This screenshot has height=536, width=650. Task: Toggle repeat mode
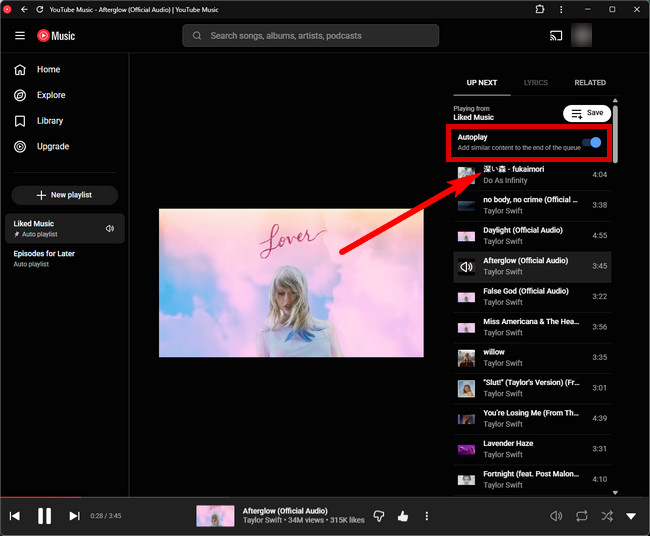click(582, 516)
